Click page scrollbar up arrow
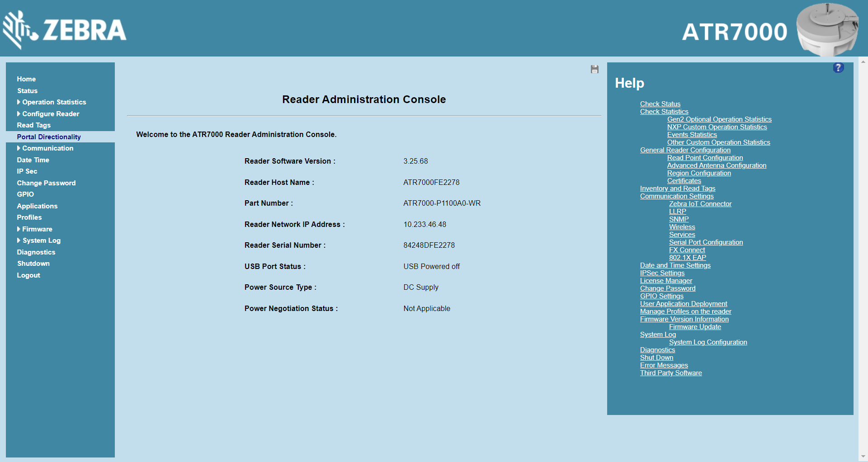The width and height of the screenshot is (868, 462). pos(863,61)
